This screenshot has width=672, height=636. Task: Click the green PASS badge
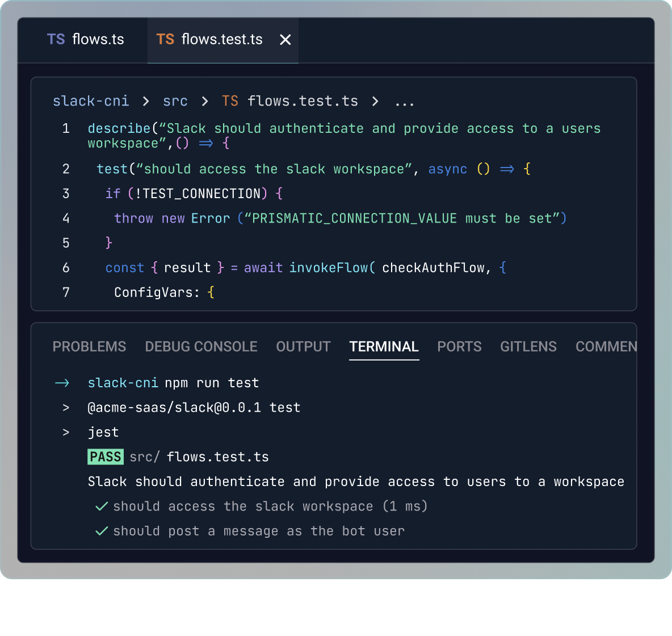[x=106, y=457]
